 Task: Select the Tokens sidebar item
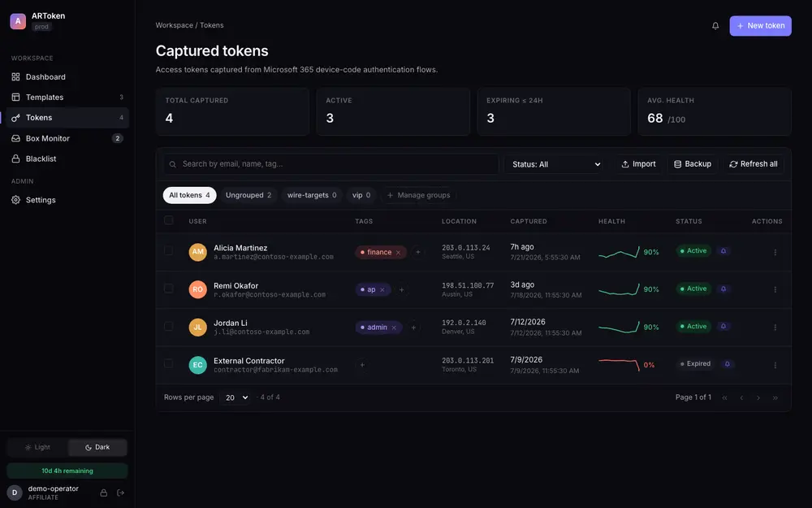point(67,118)
